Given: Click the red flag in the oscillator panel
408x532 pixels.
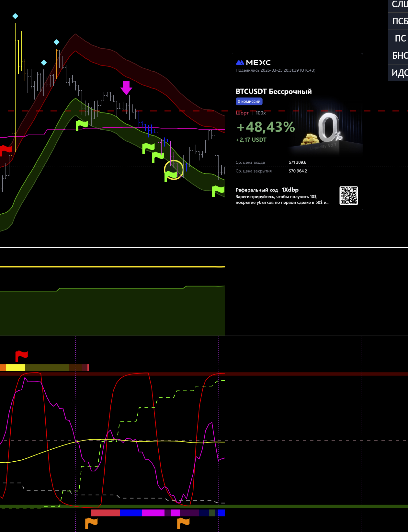Looking at the screenshot, I should click(22, 356).
